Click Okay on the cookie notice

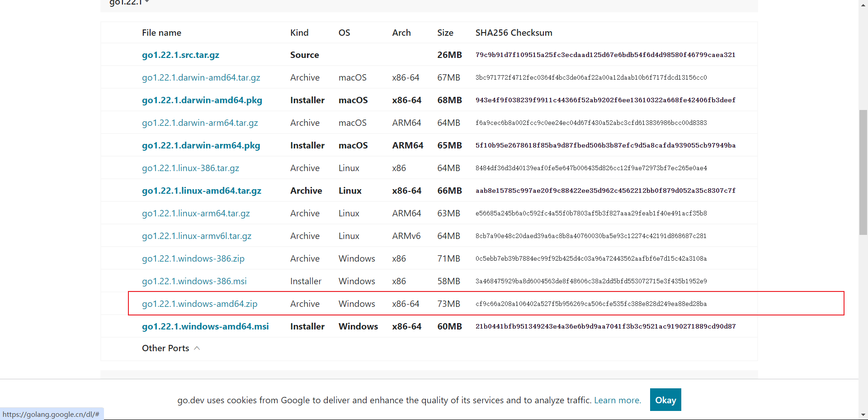tap(665, 400)
